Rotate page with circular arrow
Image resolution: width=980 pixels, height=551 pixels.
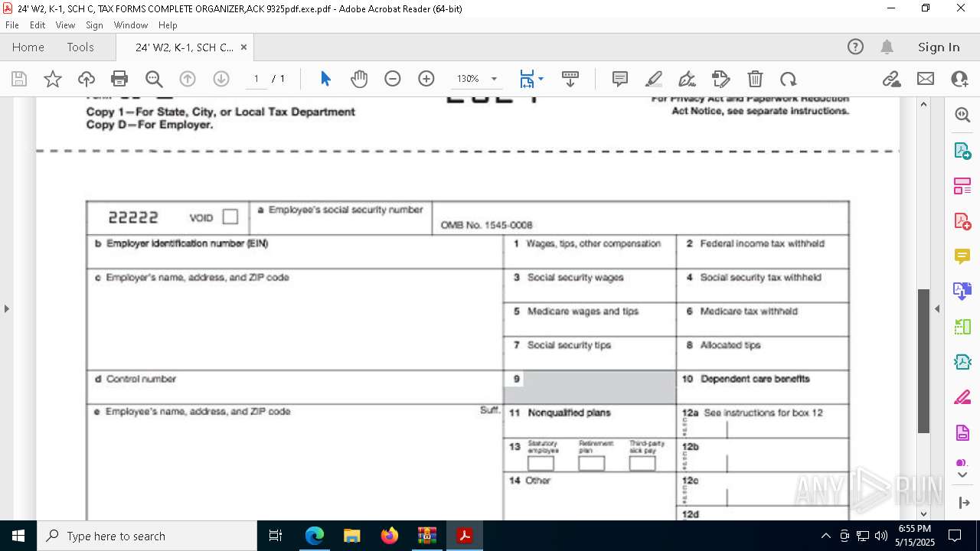pos(789,79)
